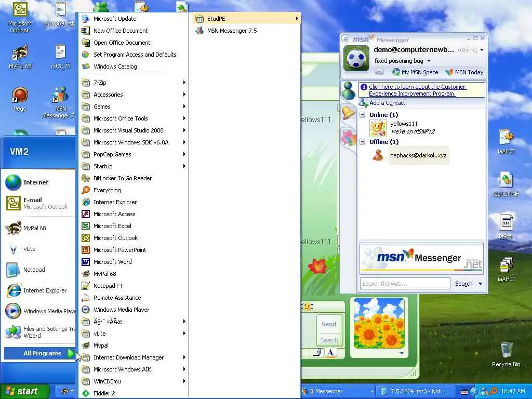532x399 pixels.
Task: Click the MSN Messenger .net banner
Action: (421, 259)
